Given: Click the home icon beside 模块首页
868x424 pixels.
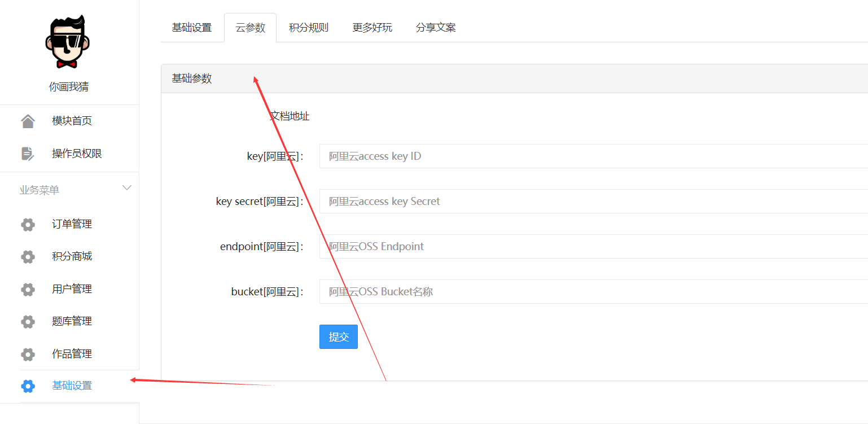Looking at the screenshot, I should click(x=28, y=121).
